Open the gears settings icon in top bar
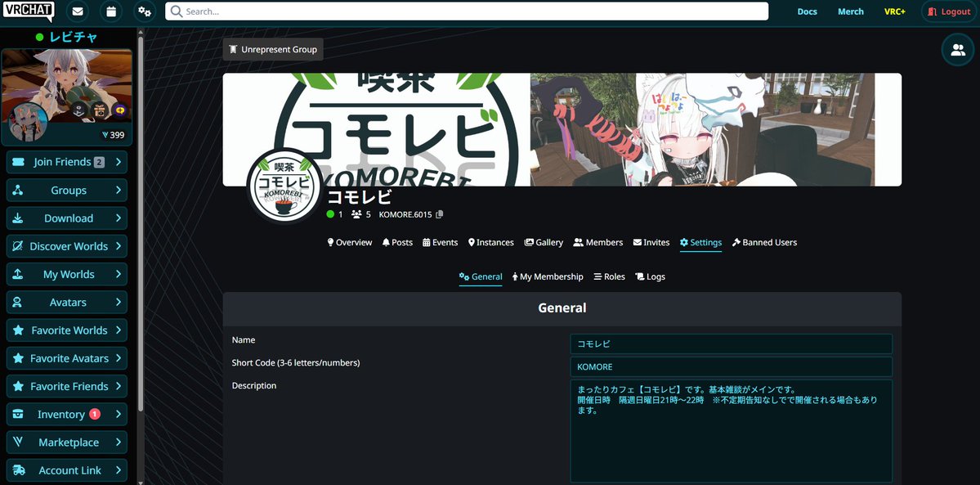The height and width of the screenshot is (485, 980). click(145, 11)
